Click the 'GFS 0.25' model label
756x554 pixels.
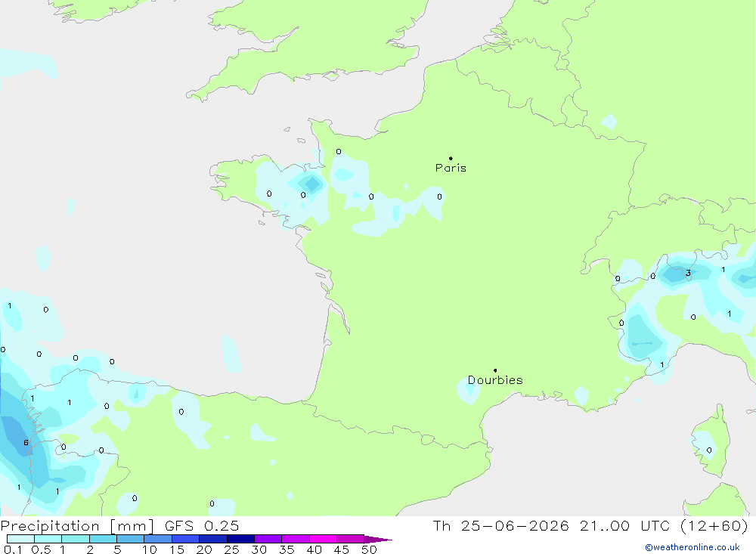(x=202, y=525)
